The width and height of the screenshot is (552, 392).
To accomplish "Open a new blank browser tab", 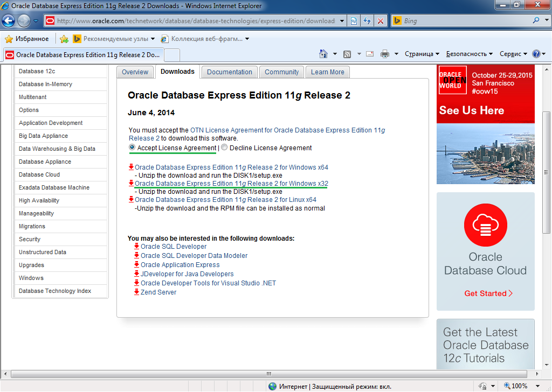I will coord(172,55).
